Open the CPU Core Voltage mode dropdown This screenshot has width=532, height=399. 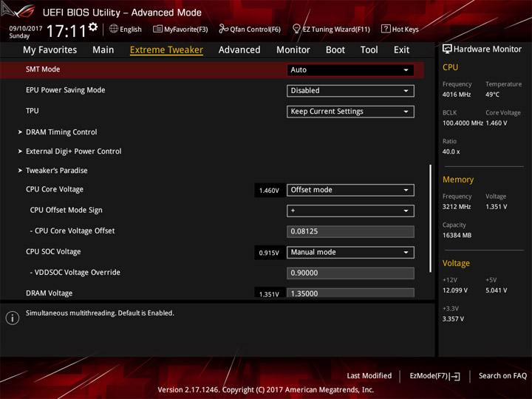pos(350,190)
